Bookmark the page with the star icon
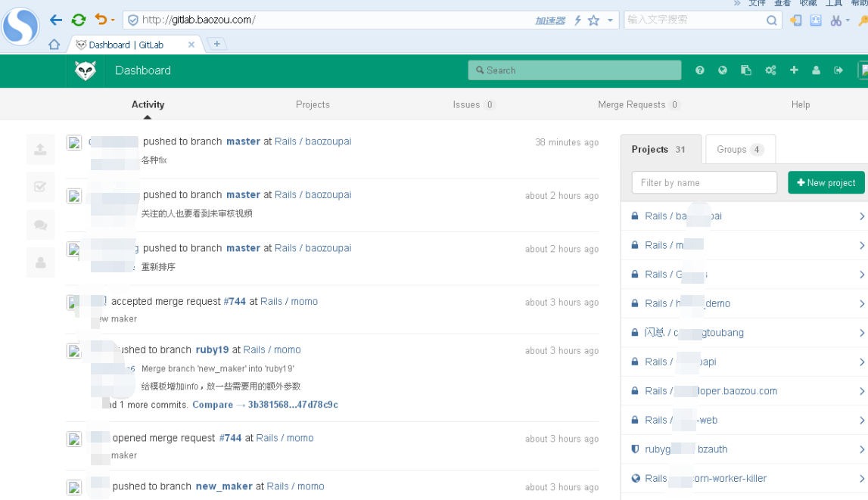This screenshot has height=500, width=868. [x=593, y=20]
